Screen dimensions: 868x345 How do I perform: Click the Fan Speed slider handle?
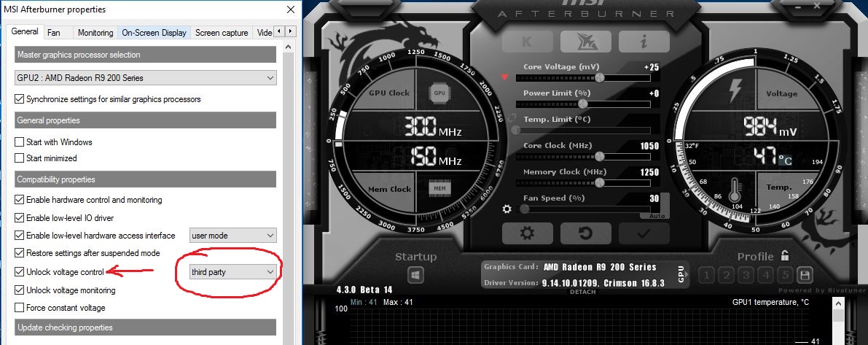tap(524, 209)
